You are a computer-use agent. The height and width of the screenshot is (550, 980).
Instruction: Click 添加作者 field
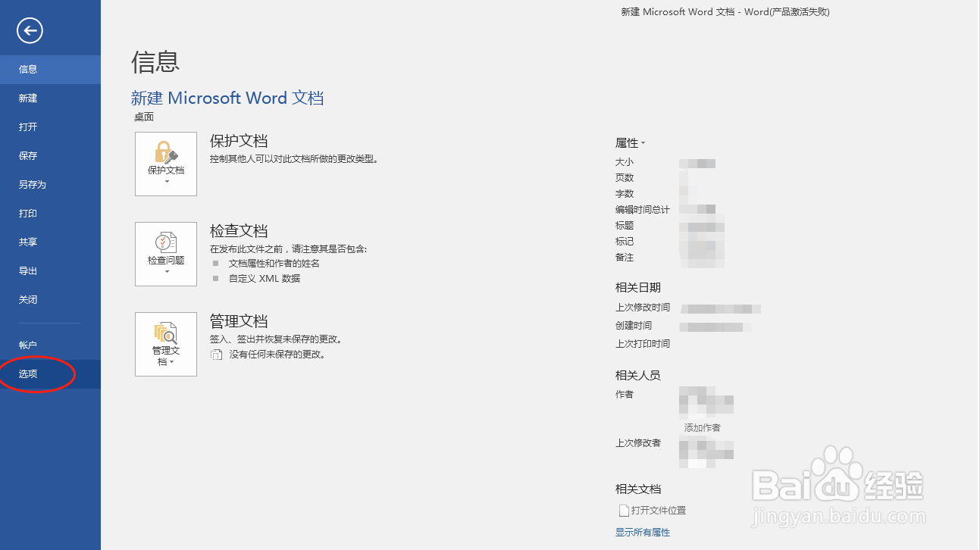[703, 428]
